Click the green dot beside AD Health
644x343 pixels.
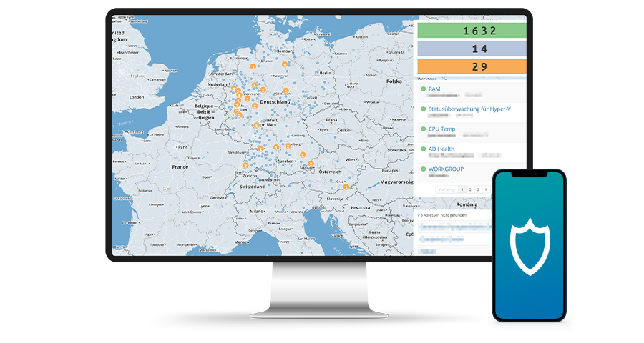tap(423, 149)
